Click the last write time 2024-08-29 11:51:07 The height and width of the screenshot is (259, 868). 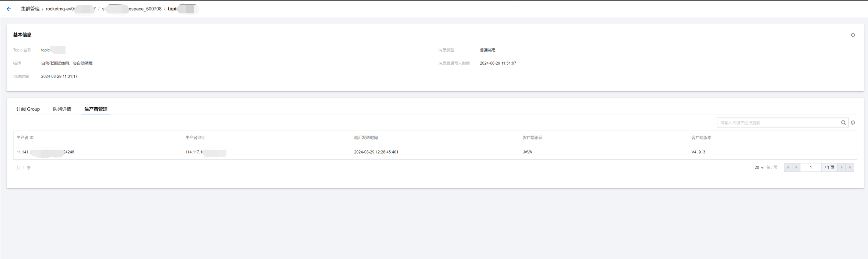pyautogui.click(x=498, y=63)
